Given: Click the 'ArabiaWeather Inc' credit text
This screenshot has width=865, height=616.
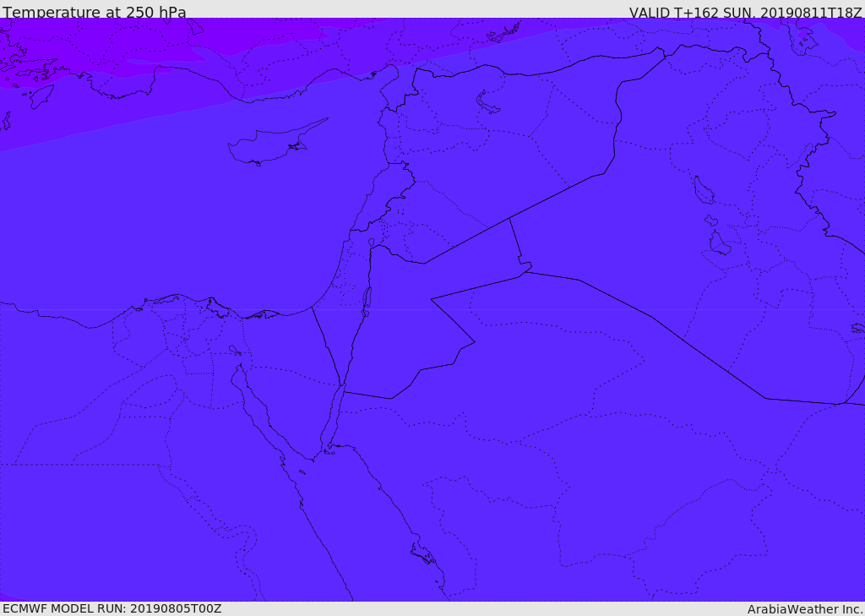Looking at the screenshot, I should pyautogui.click(x=804, y=609).
